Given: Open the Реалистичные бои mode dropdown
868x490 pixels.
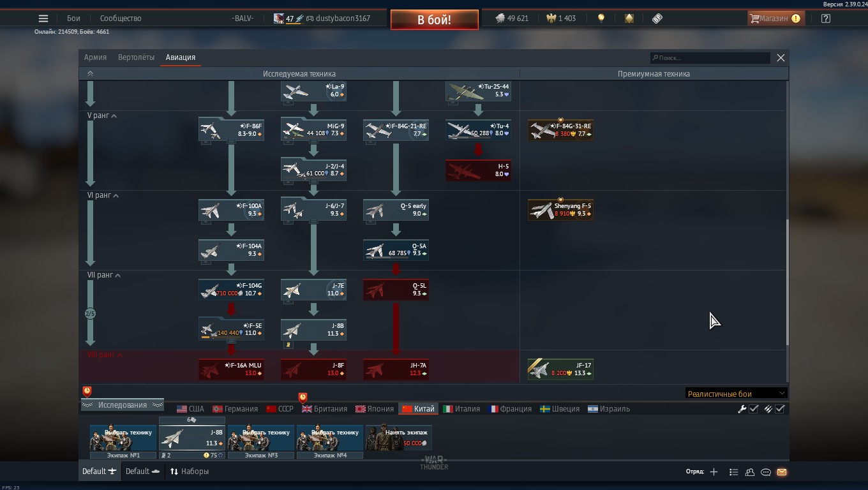Looking at the screenshot, I should [x=736, y=394].
